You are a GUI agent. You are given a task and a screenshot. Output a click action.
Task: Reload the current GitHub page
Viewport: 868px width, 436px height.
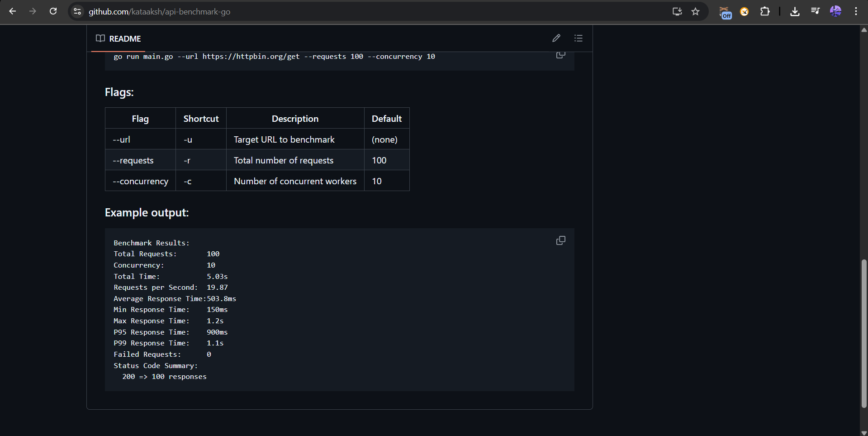pyautogui.click(x=53, y=11)
